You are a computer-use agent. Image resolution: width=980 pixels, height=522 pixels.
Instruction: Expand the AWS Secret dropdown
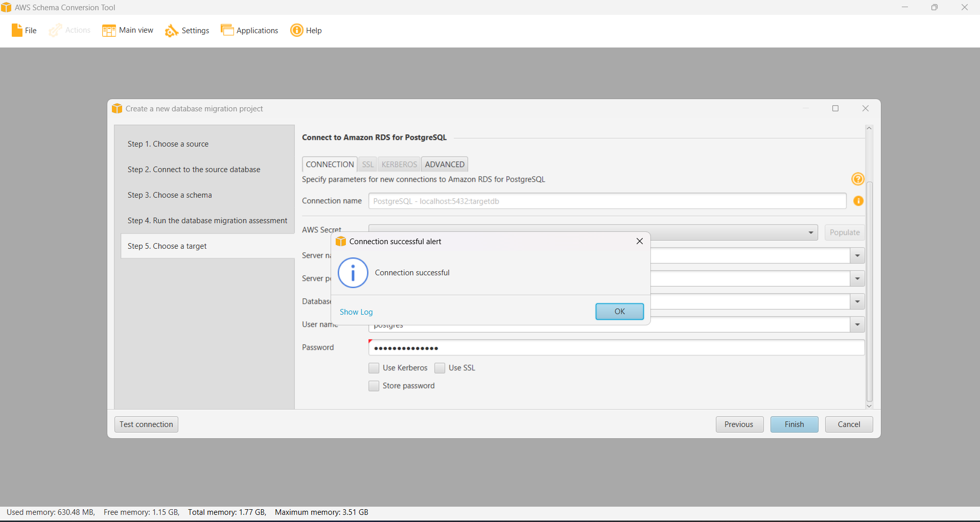(x=810, y=233)
